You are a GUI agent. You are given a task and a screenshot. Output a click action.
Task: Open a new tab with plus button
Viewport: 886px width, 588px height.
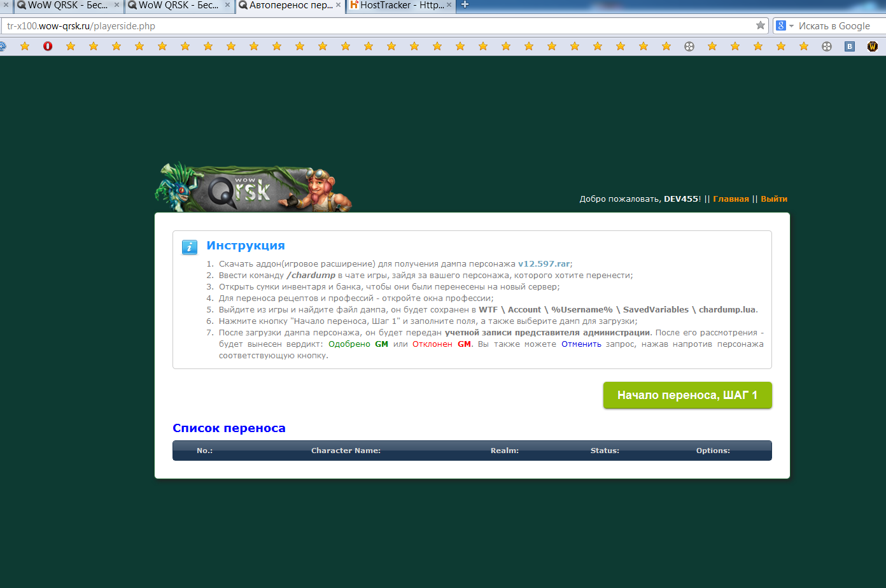point(465,4)
